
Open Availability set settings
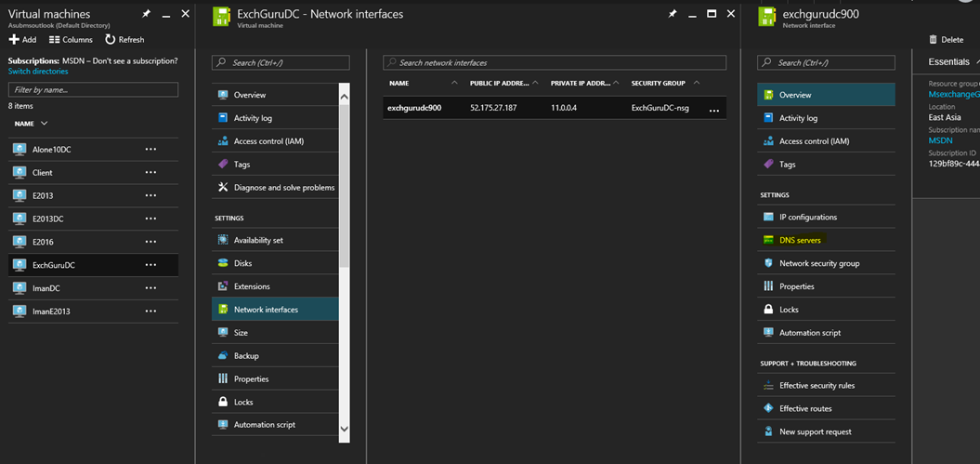point(275,240)
